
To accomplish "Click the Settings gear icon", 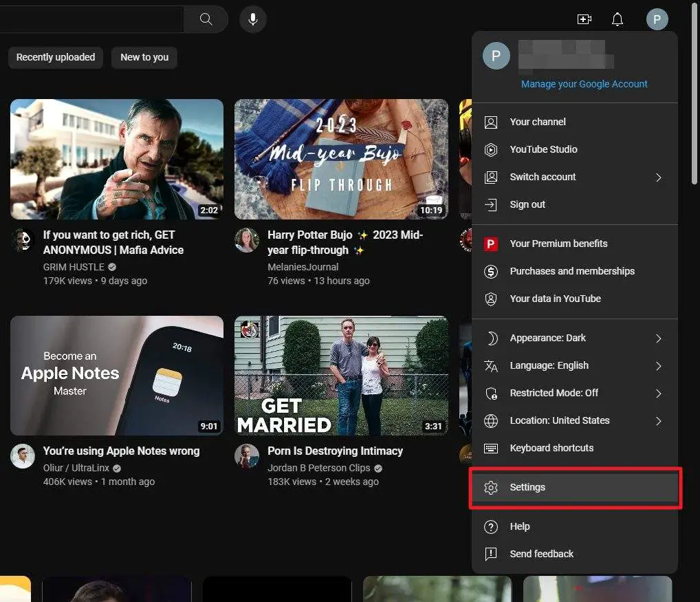I will click(491, 488).
